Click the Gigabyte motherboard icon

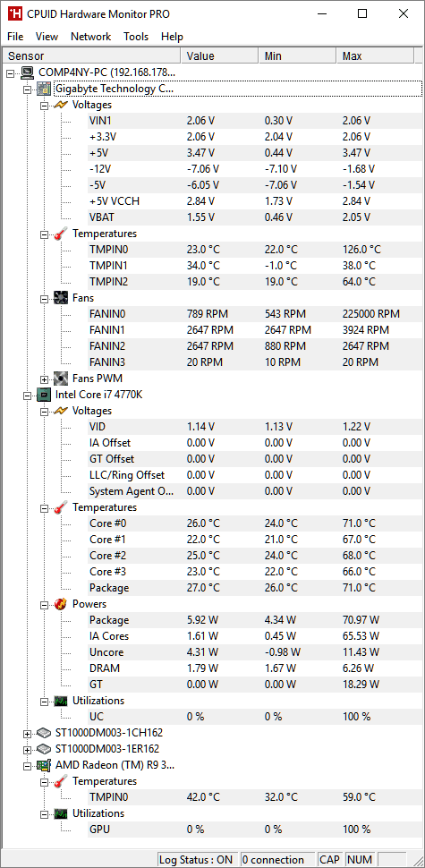click(x=44, y=89)
